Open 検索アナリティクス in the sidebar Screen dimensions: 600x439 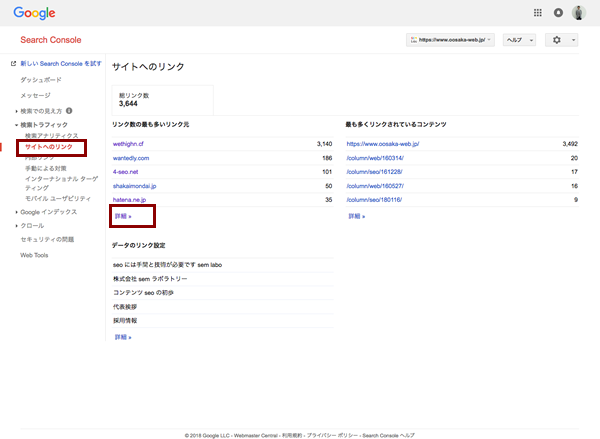pyautogui.click(x=51, y=136)
